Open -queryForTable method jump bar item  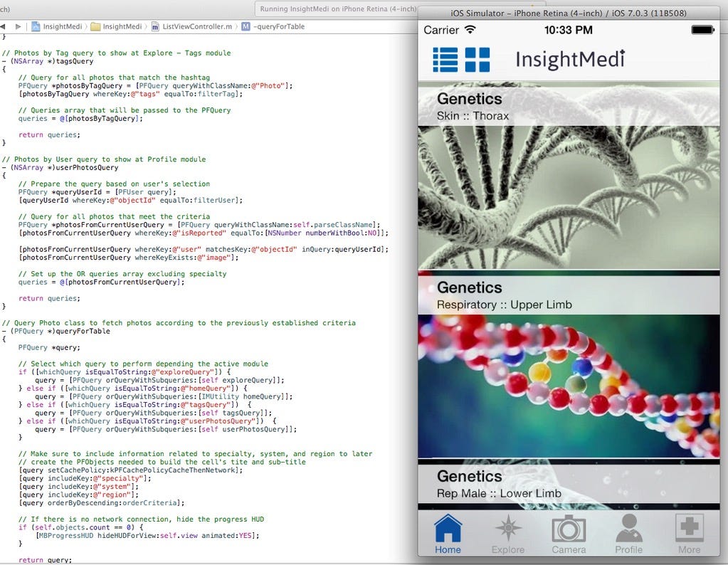[273, 26]
